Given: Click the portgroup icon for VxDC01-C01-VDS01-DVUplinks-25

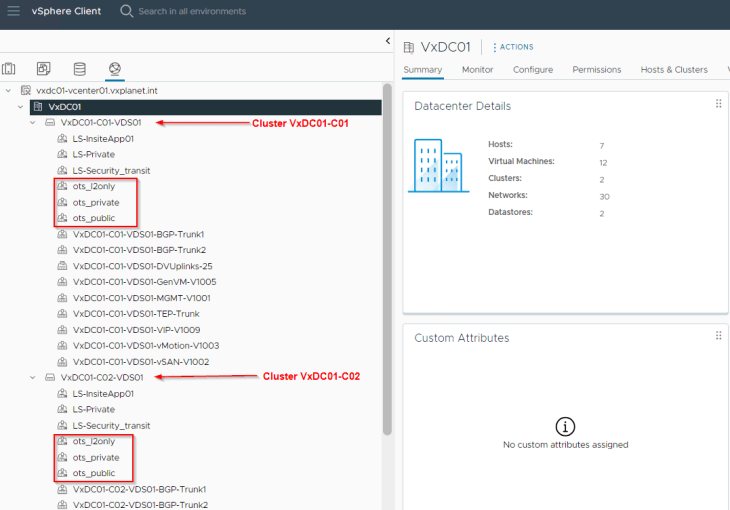Looking at the screenshot, I should pyautogui.click(x=62, y=266).
